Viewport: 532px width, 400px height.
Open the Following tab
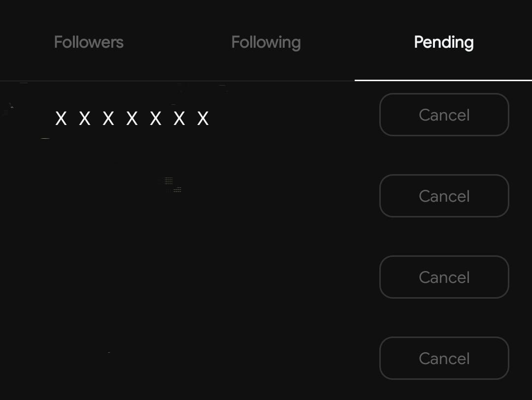click(266, 42)
